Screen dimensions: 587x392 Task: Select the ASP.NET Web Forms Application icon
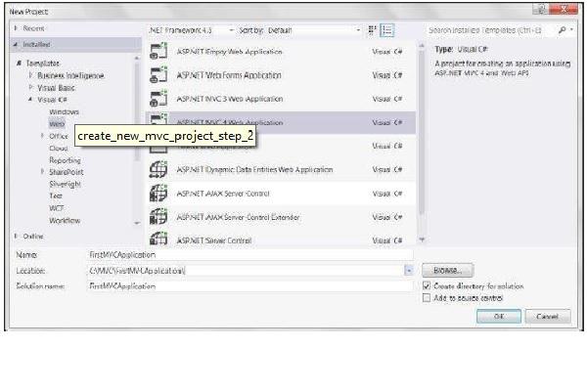tap(159, 75)
